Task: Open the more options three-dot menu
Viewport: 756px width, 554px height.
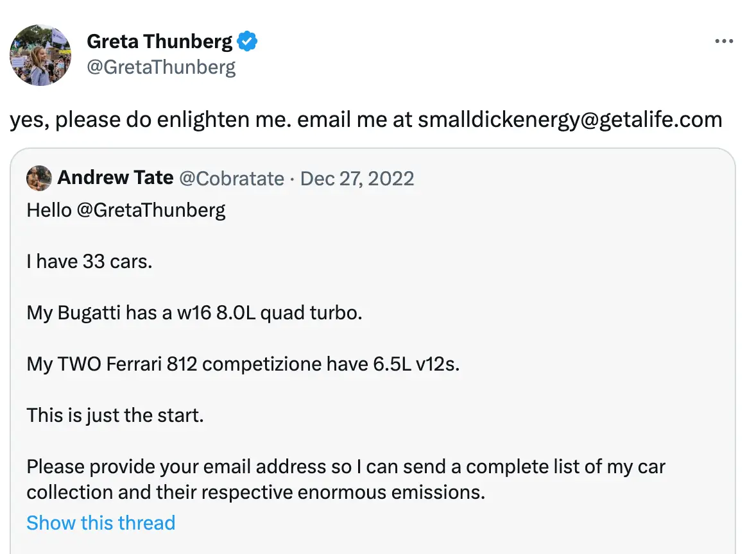Action: coord(723,42)
